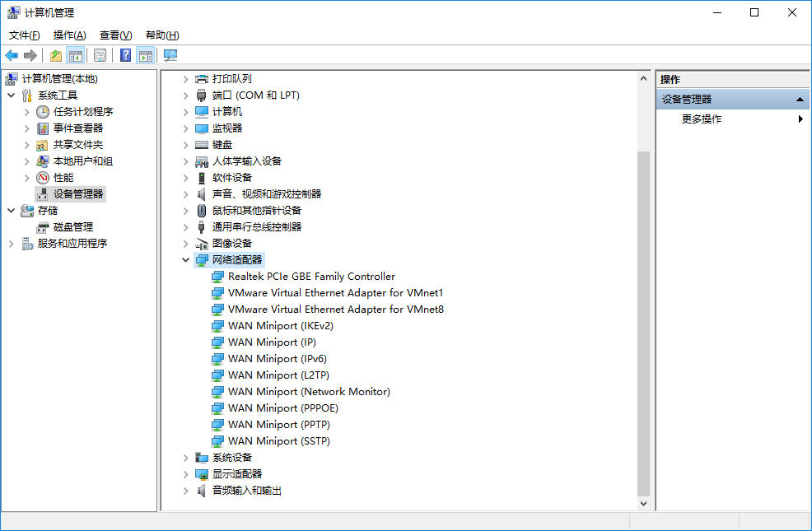Click the scan for hardware changes icon
This screenshot has height=531, width=812.
coord(170,55)
